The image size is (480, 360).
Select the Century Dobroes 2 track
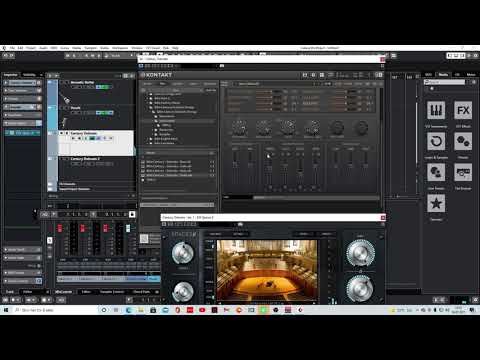point(85,159)
